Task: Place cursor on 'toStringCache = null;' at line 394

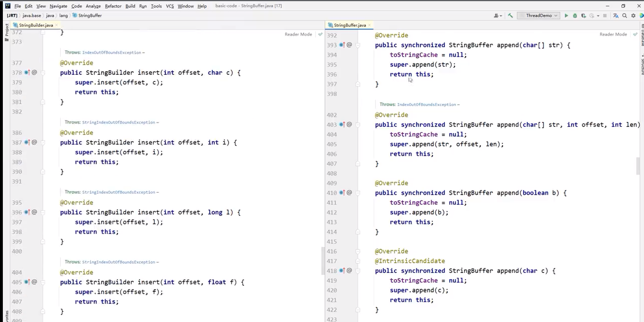Action: pos(428,55)
